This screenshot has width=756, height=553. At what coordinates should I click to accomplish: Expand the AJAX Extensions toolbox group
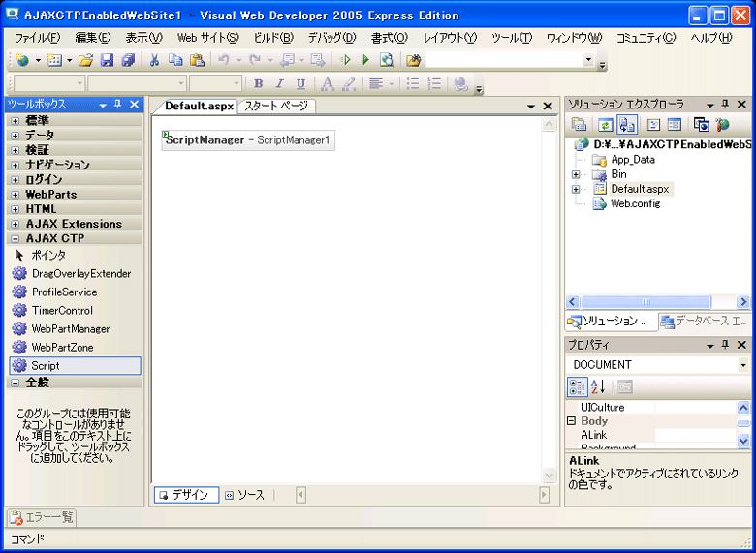16,224
